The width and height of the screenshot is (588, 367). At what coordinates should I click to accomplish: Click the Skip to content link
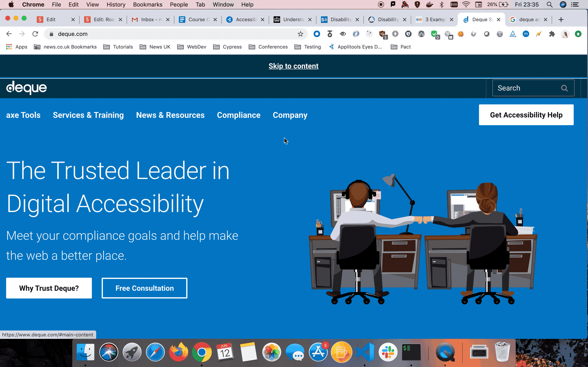(293, 66)
